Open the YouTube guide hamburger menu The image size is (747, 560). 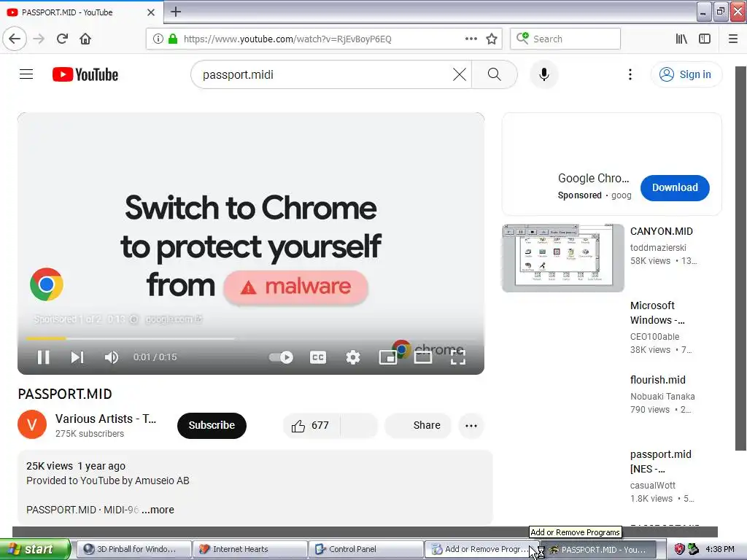26,74
